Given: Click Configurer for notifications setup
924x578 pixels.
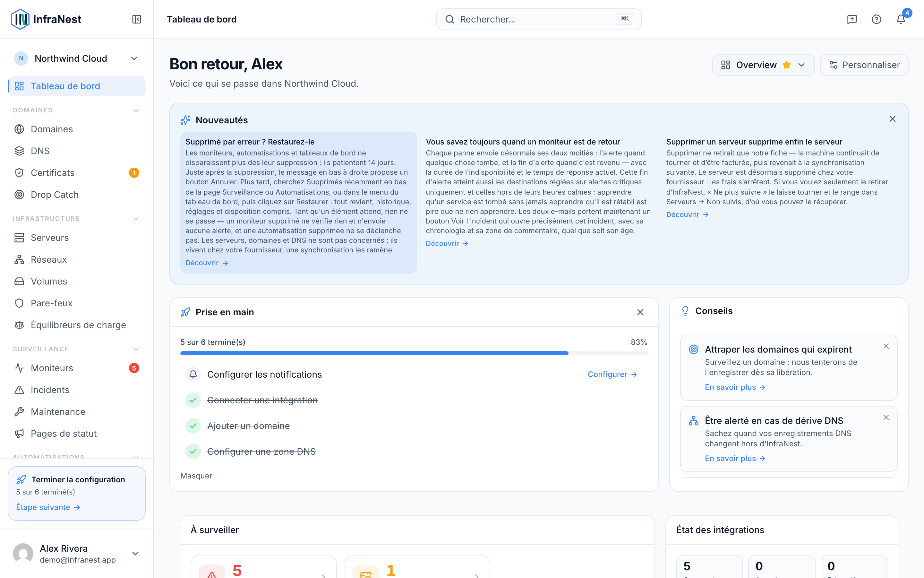Looking at the screenshot, I should [x=612, y=374].
